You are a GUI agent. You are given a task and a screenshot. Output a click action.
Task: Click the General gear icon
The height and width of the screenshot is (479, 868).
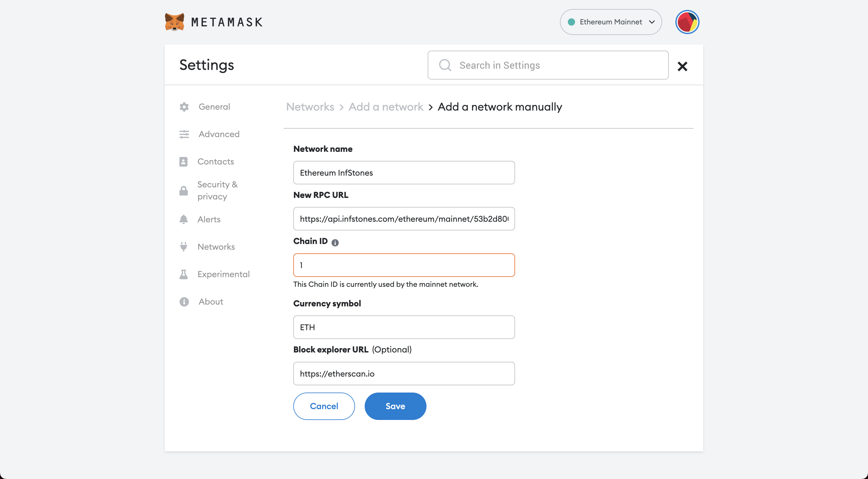184,107
